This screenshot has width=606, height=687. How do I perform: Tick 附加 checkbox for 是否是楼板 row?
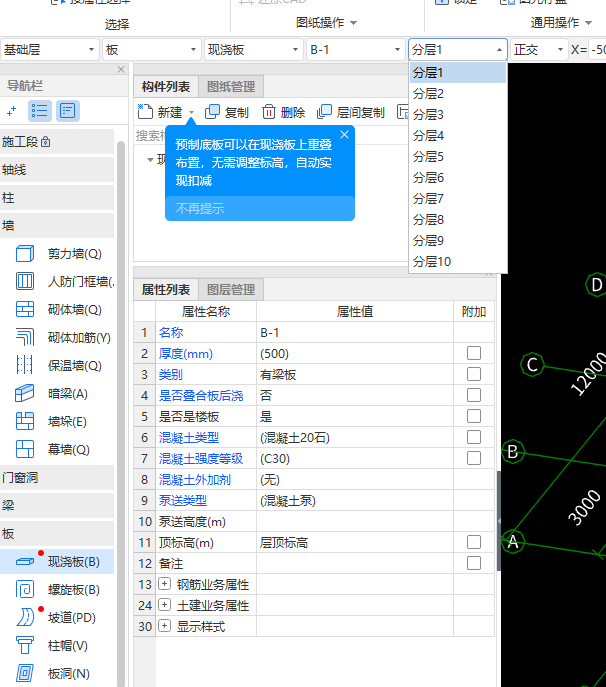pos(474,416)
